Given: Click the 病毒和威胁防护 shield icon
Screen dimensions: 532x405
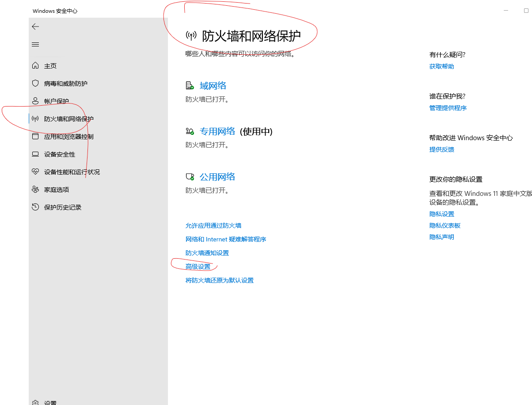Looking at the screenshot, I should click(35, 83).
